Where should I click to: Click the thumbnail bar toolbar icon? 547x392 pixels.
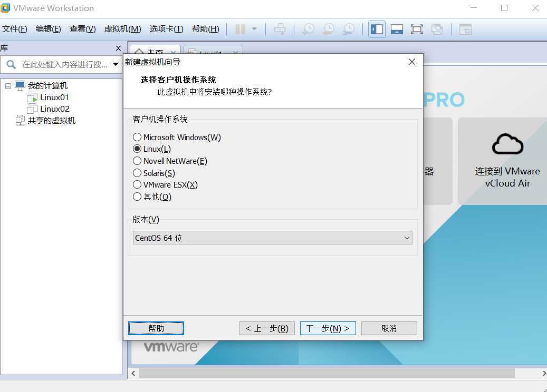(x=397, y=30)
